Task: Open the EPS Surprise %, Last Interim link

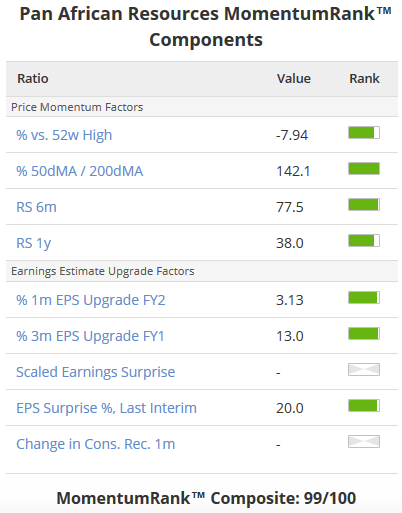Action: click(106, 408)
